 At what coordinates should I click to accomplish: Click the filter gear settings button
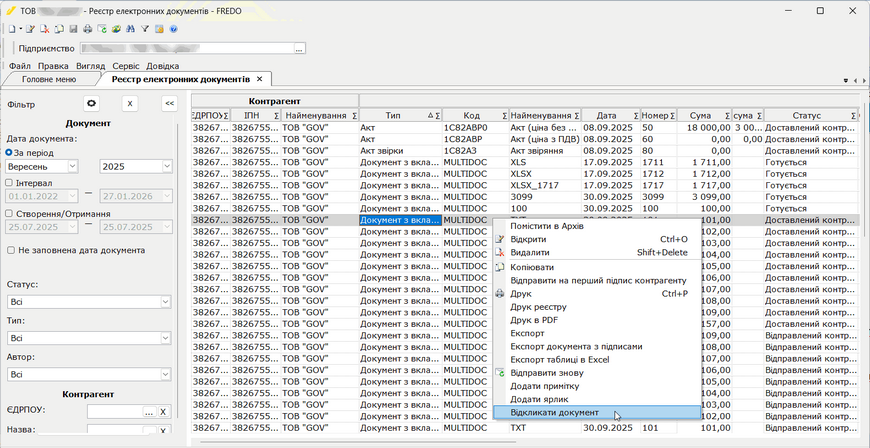91,103
